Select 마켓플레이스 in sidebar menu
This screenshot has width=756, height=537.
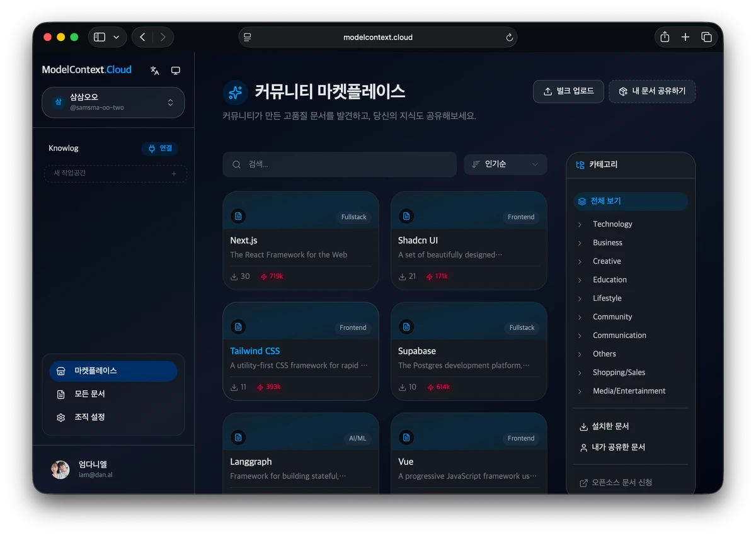click(113, 371)
